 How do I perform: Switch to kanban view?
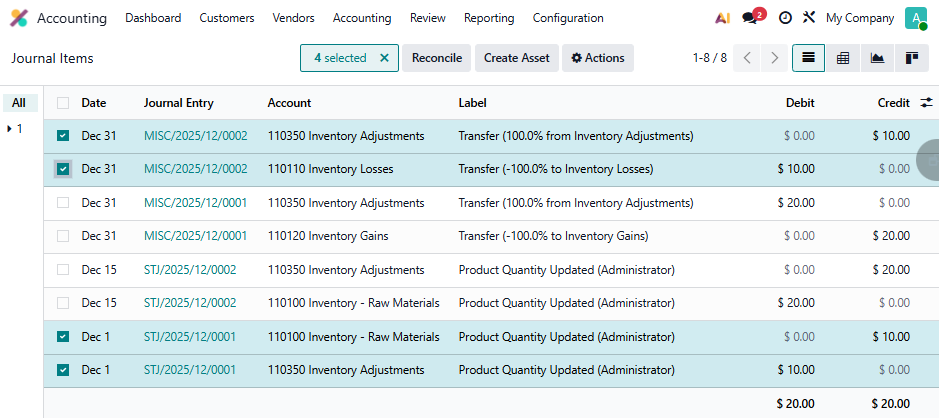pyautogui.click(x=911, y=58)
